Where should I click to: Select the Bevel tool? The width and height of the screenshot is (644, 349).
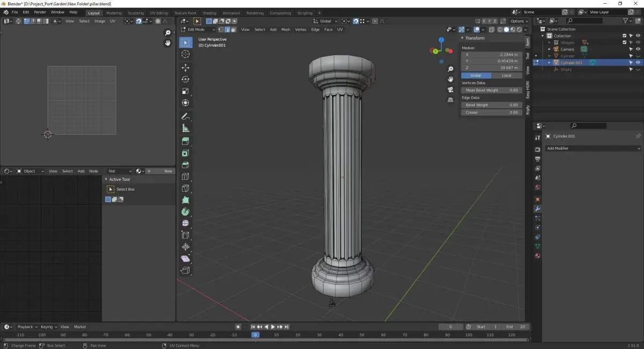(186, 165)
